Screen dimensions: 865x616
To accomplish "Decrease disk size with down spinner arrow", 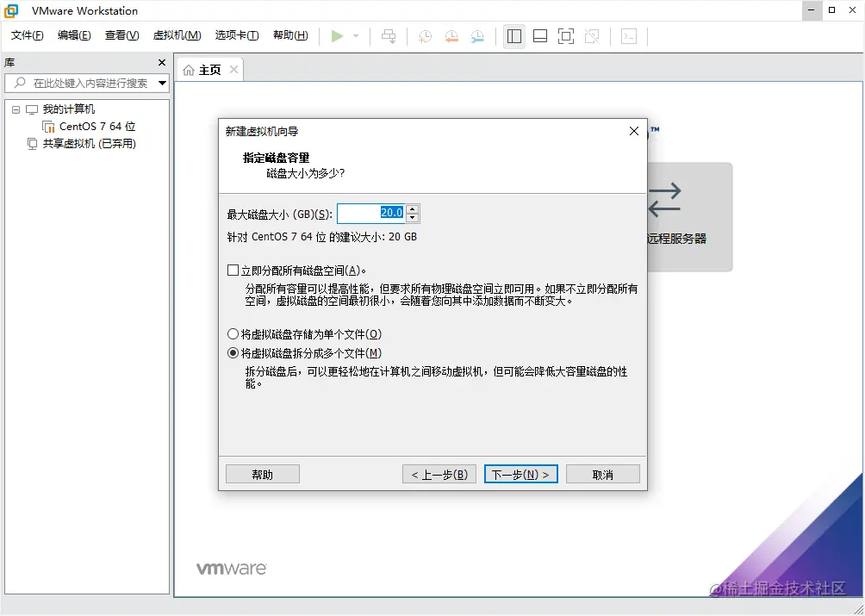I will pos(413,218).
